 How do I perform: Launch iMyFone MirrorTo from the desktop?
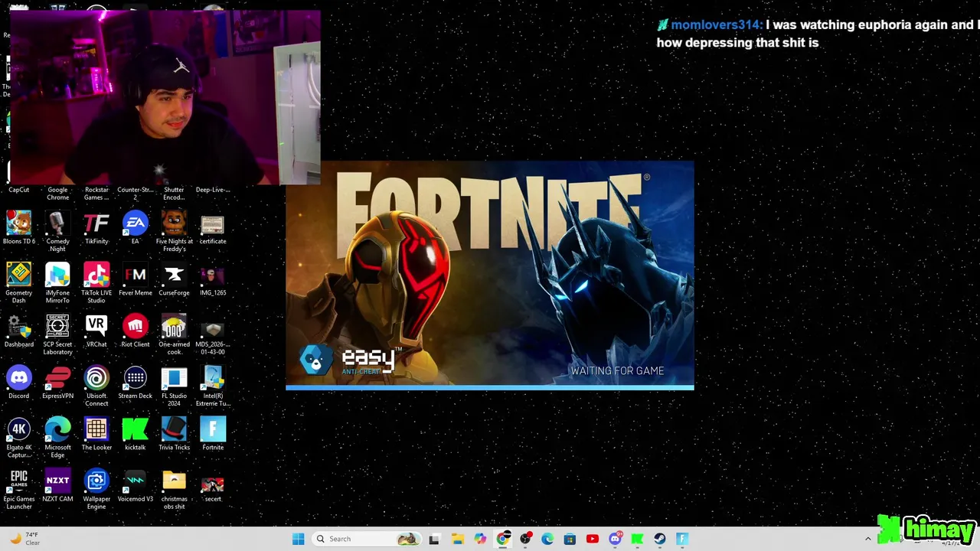coord(57,283)
